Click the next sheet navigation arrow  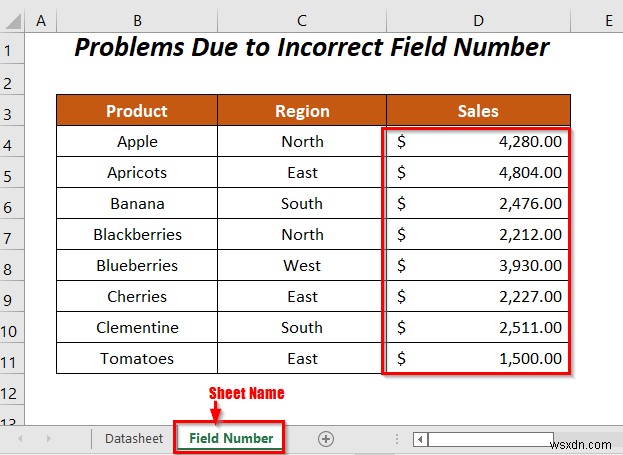pyautogui.click(x=47, y=438)
